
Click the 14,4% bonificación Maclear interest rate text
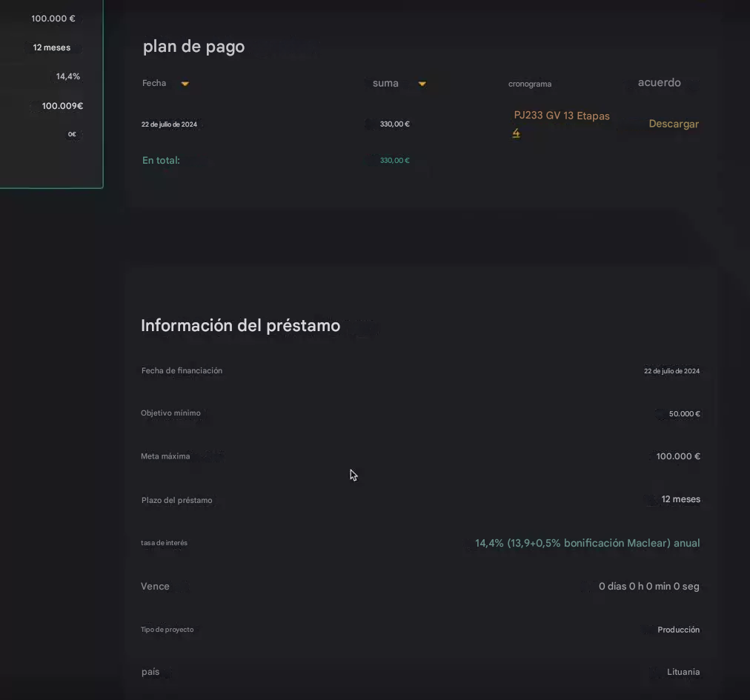point(587,543)
